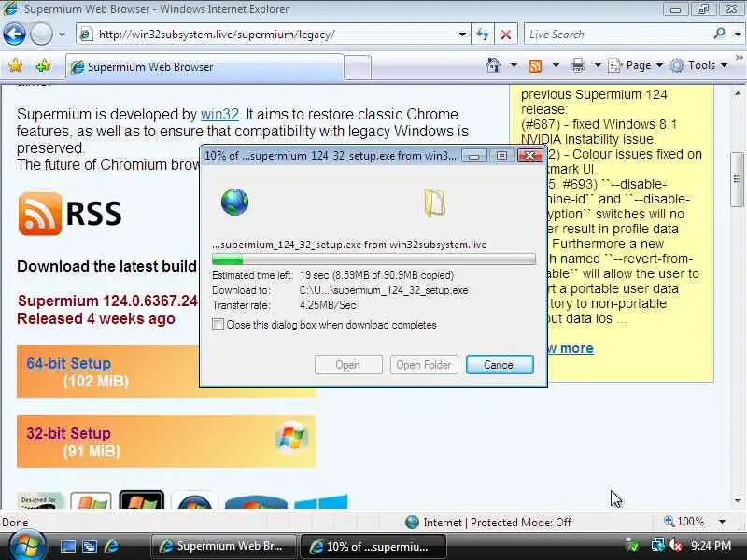The image size is (747, 560).
Task: Click the Windows 8 logo thumbnail
Action: pos(321,502)
